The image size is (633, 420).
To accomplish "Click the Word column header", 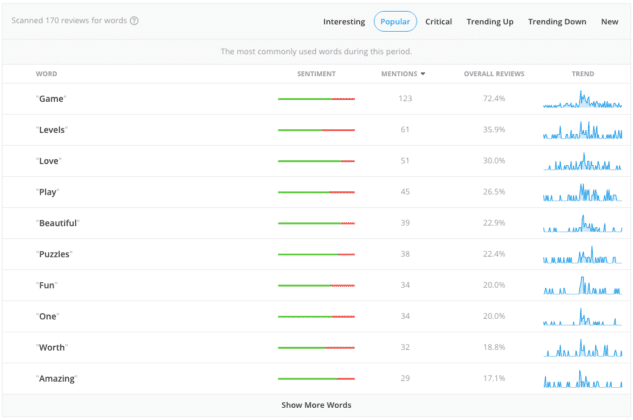I will point(46,74).
